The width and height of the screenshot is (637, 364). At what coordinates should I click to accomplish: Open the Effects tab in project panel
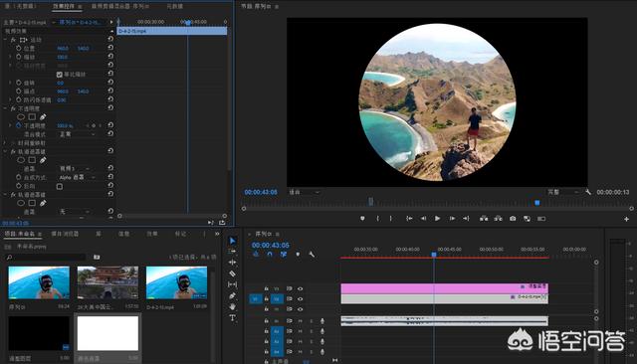point(152,234)
